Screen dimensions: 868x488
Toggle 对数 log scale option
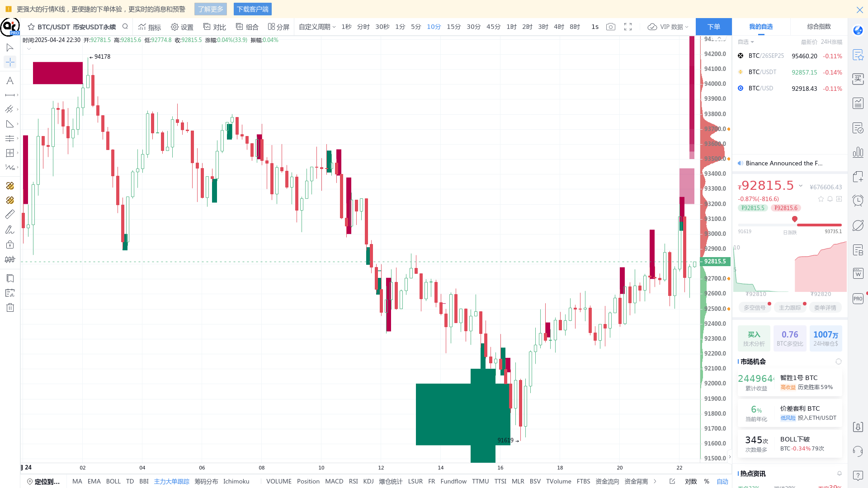pyautogui.click(x=691, y=482)
